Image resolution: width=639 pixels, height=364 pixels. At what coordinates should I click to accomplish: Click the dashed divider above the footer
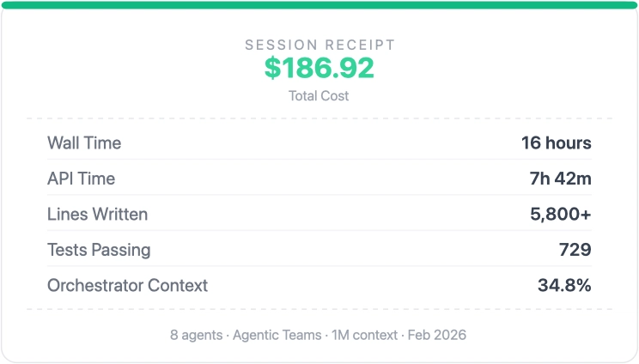point(319,309)
